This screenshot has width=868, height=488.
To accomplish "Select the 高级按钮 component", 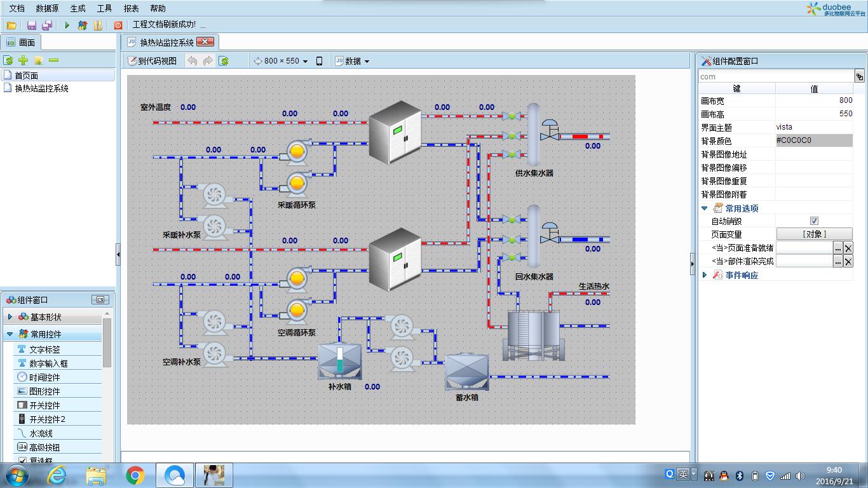I will pos(58,447).
